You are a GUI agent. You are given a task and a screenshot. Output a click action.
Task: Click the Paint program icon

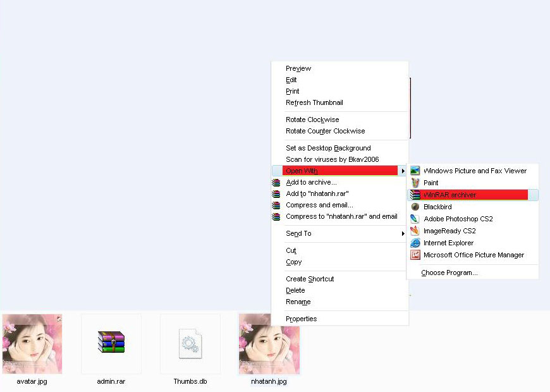tap(415, 183)
